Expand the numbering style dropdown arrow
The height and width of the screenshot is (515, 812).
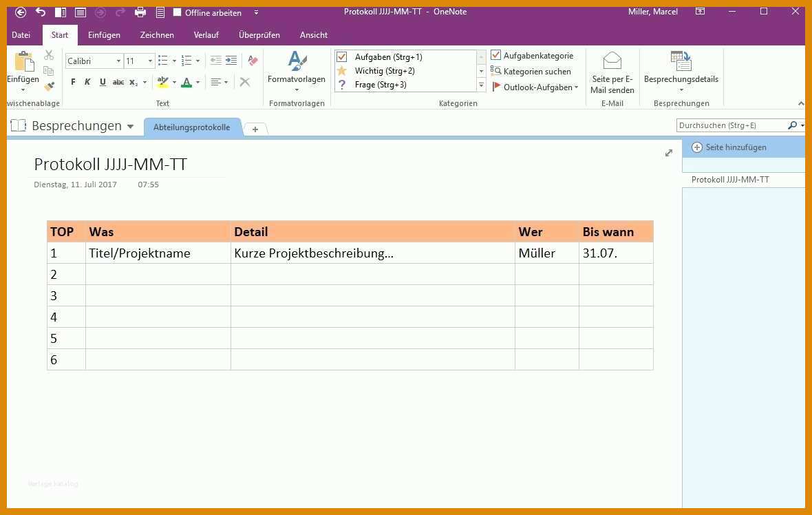[x=197, y=61]
